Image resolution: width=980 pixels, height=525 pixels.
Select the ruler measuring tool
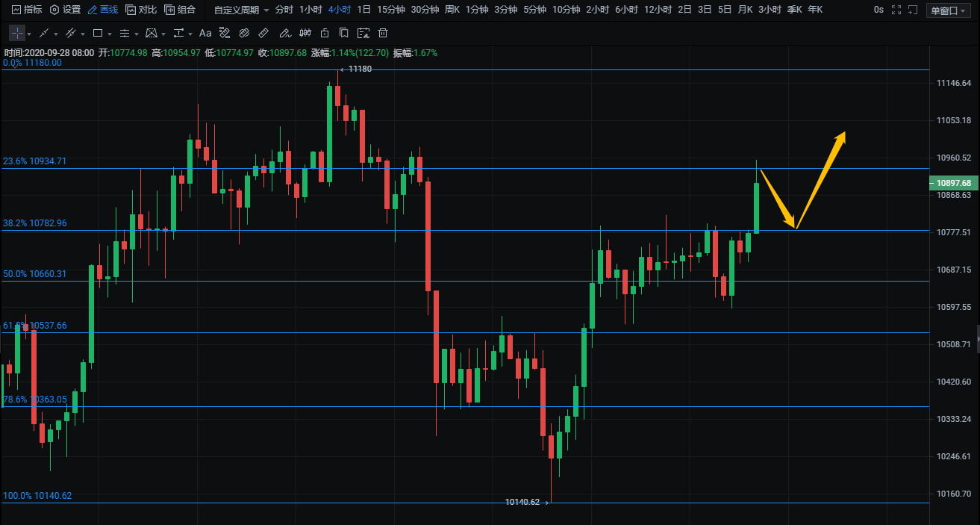[x=263, y=34]
